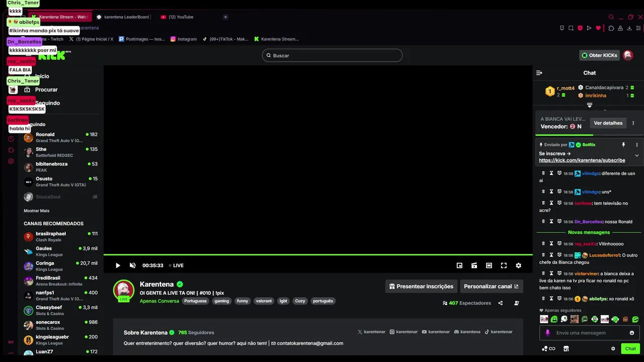The height and width of the screenshot is (362, 644).
Task: Open the Discord 'karentena' link in About
Action: (x=467, y=332)
